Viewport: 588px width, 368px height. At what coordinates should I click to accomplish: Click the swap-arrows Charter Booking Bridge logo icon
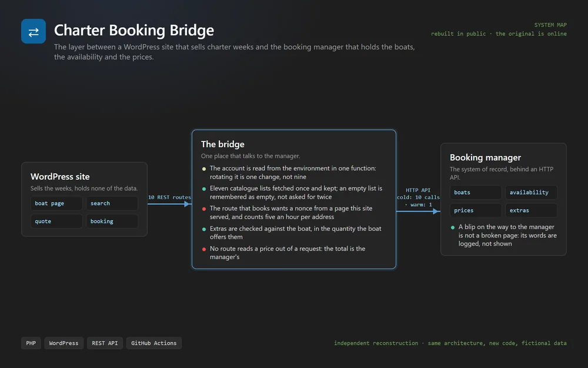pos(34,31)
